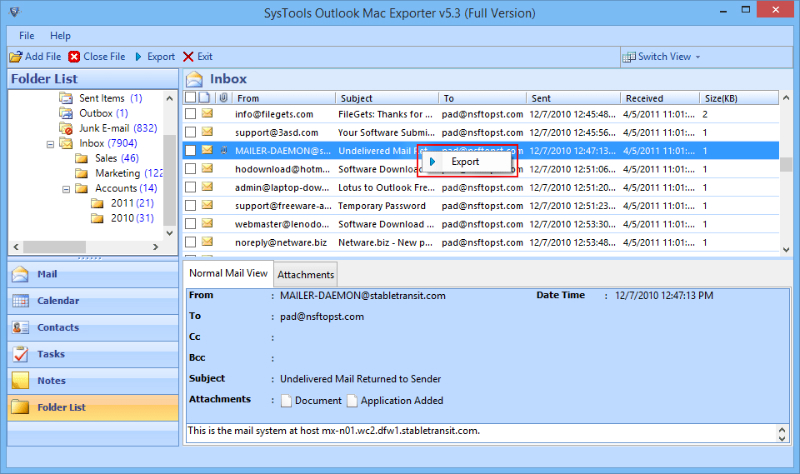The width and height of the screenshot is (800, 474).
Task: Click the Contacts card icon in sidebar
Action: point(20,327)
